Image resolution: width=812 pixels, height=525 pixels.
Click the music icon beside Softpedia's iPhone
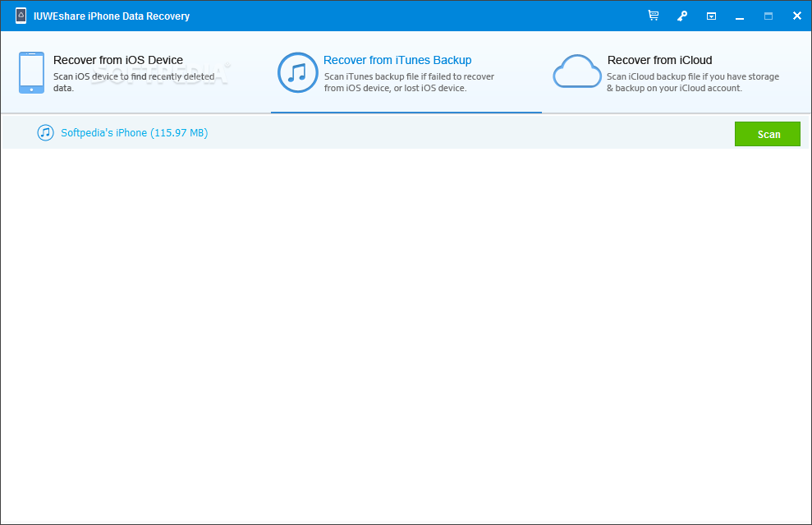point(46,132)
